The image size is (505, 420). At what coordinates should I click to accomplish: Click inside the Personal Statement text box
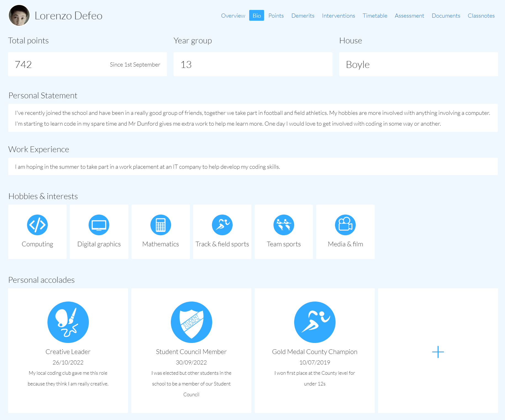pos(253,118)
